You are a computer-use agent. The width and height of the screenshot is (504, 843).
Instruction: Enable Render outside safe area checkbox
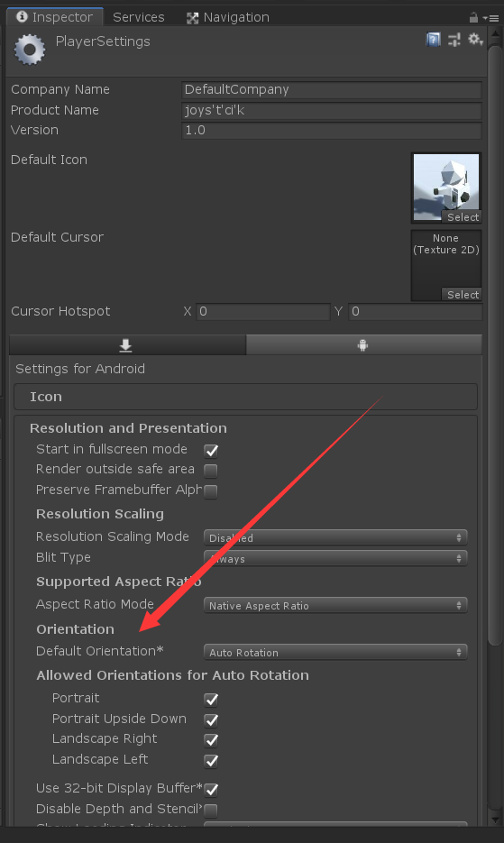click(x=211, y=471)
